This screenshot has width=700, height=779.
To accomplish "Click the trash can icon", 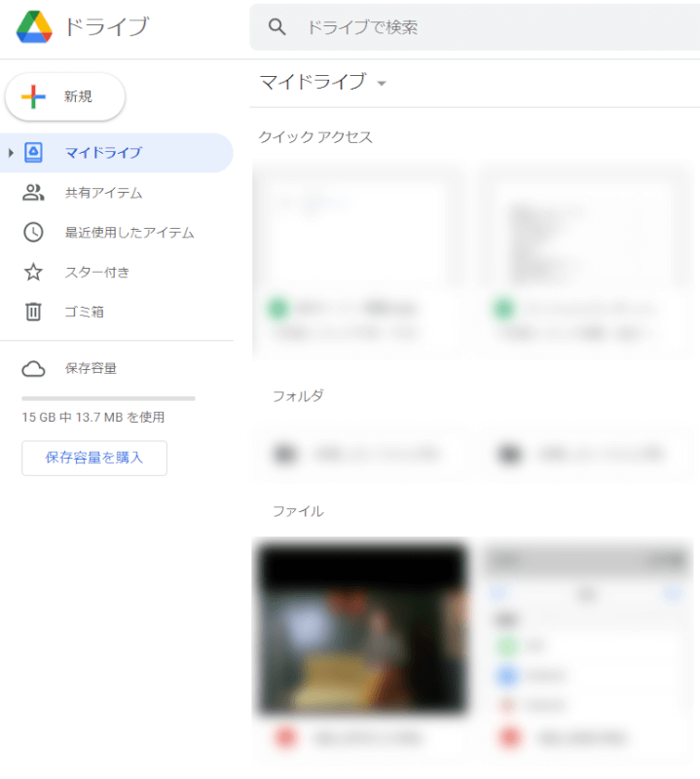I will pyautogui.click(x=33, y=312).
